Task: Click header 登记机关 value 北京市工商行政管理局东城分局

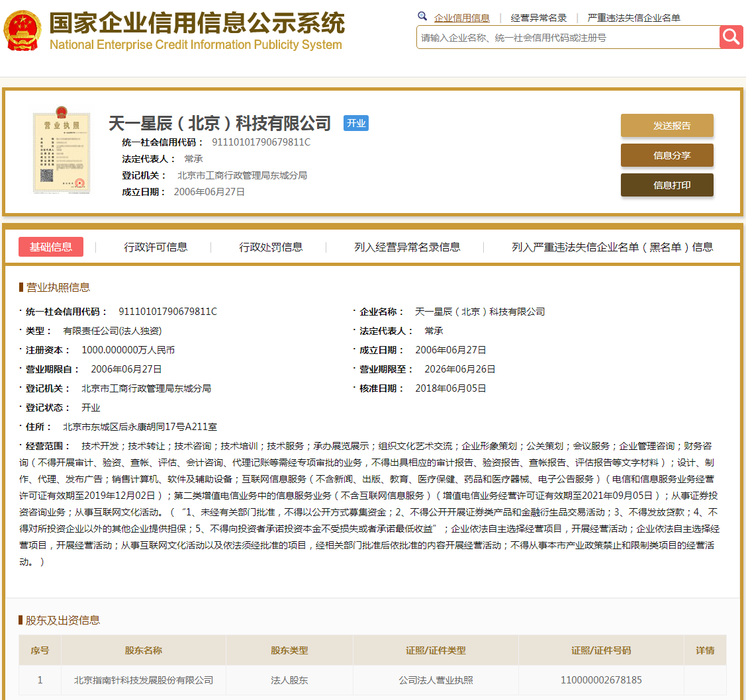Action: pyautogui.click(x=242, y=175)
